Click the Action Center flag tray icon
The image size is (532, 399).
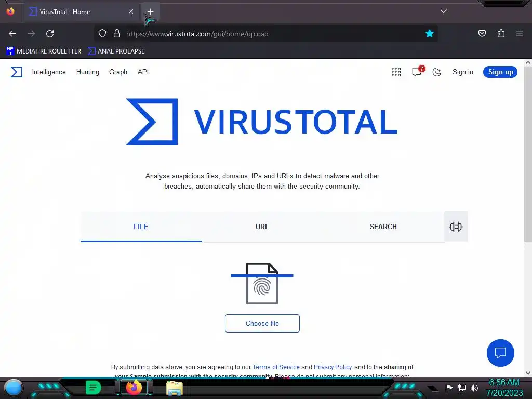(449, 388)
